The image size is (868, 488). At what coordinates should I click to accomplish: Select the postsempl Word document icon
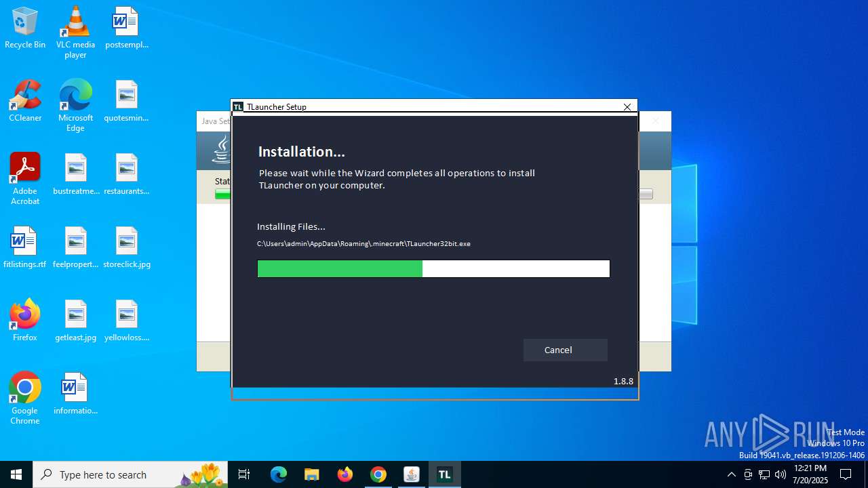(126, 28)
